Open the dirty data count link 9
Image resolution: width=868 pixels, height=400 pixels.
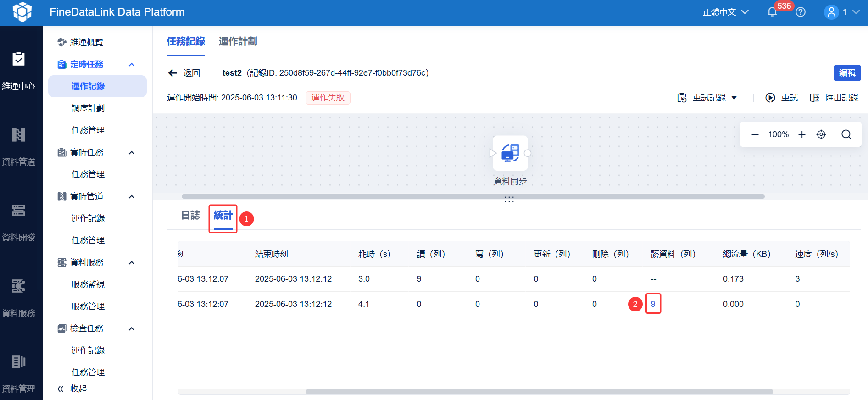(653, 304)
